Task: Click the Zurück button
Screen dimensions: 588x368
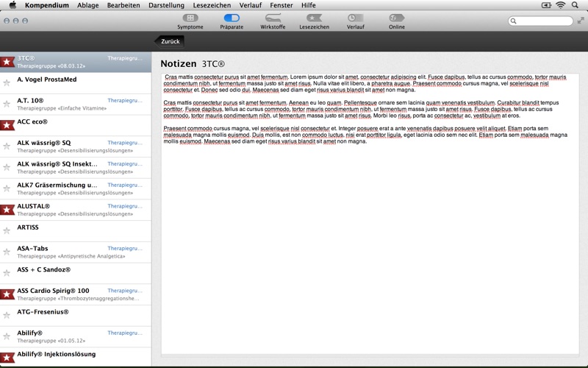Action: (169, 41)
